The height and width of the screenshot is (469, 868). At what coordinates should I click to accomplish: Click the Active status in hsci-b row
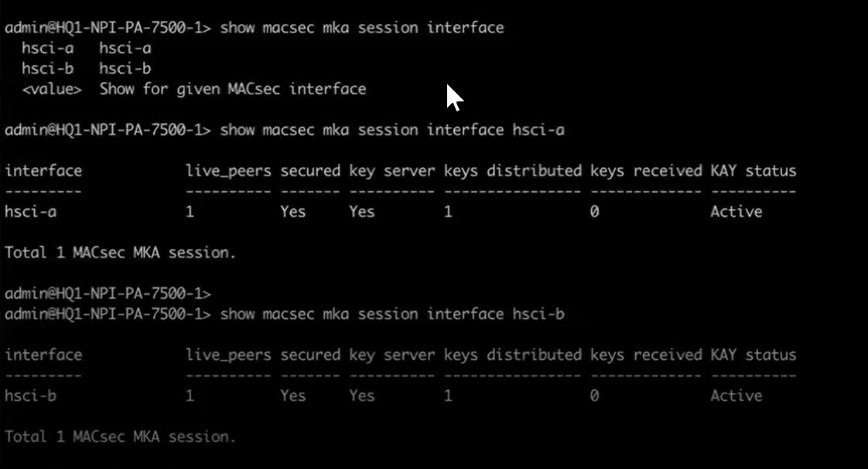pos(736,396)
